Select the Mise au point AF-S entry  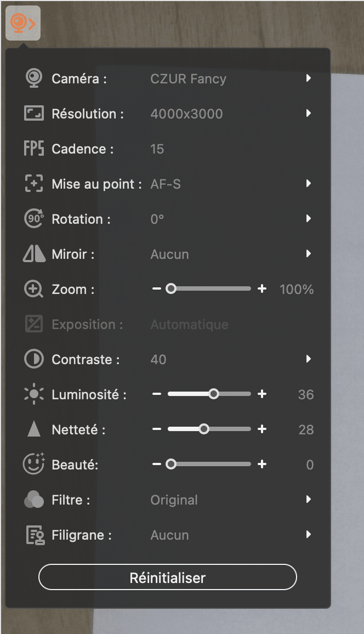[166, 184]
